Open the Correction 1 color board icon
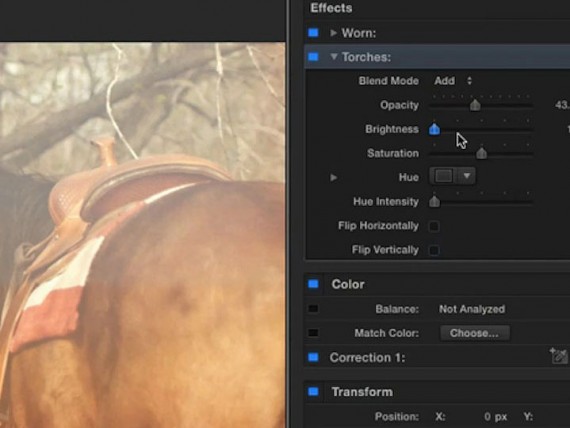570x428 pixels. pos(559,356)
